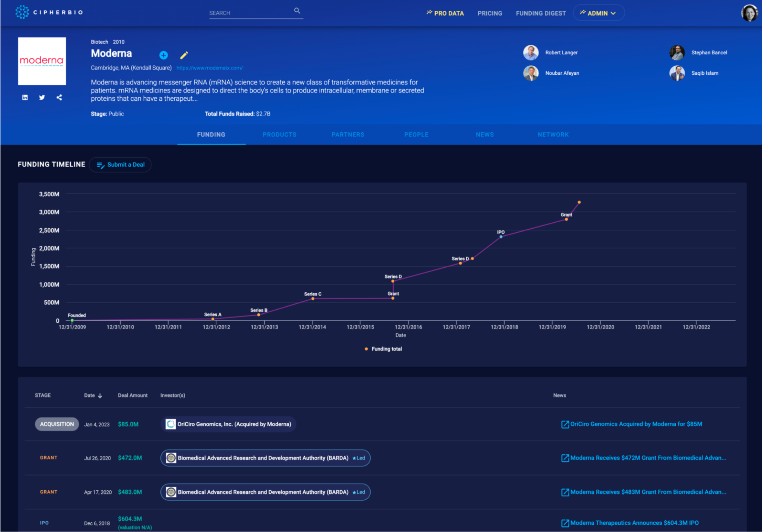The width and height of the screenshot is (762, 532).
Task: Open Moderna's Twitter icon
Action: pyautogui.click(x=42, y=97)
